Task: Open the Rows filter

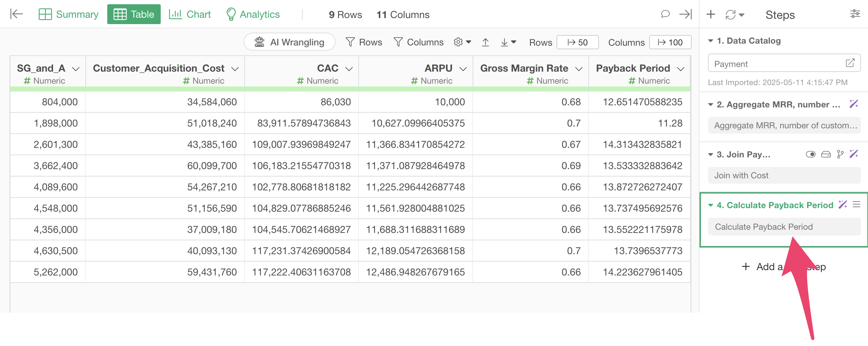Action: [x=364, y=42]
